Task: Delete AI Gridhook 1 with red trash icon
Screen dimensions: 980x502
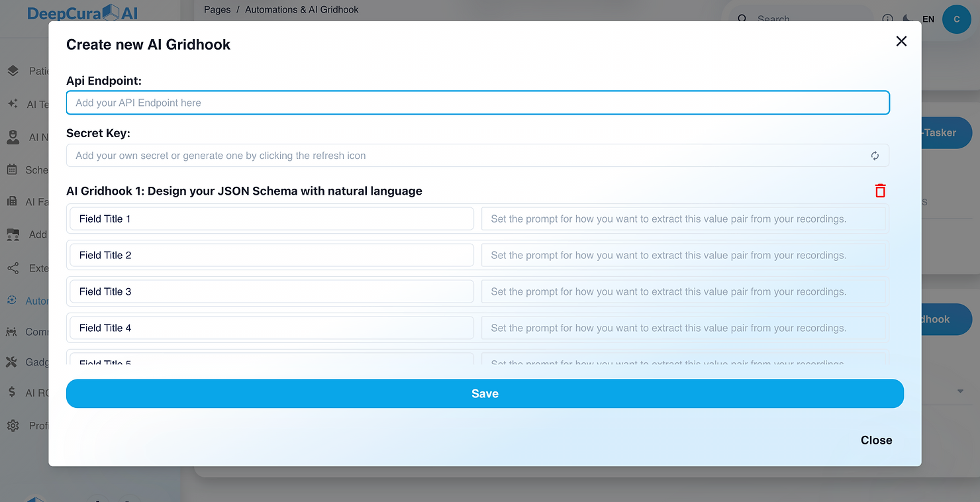Action: [880, 191]
